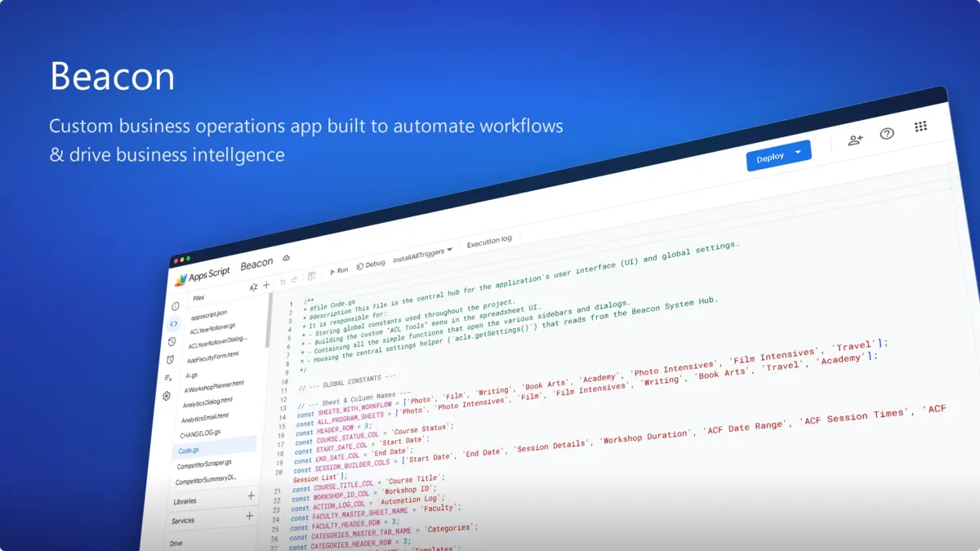Share project with add-person icon
Screen dimensions: 980x551
click(x=855, y=140)
